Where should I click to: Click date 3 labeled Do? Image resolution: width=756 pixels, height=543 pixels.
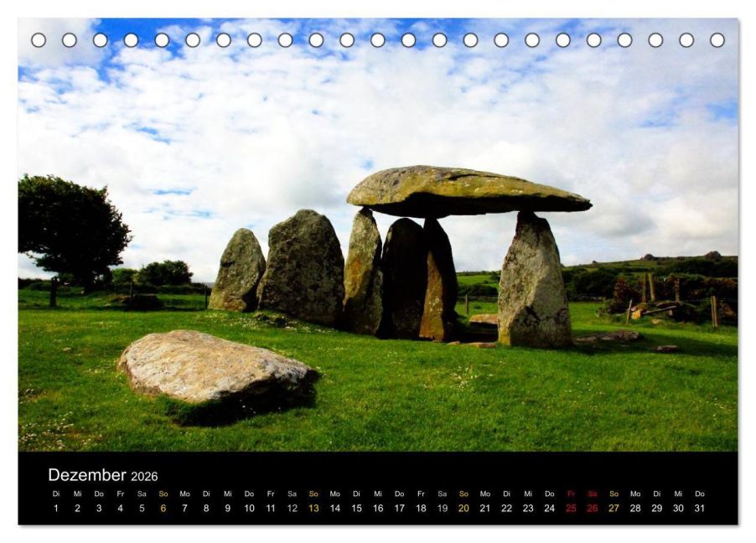click(x=99, y=508)
